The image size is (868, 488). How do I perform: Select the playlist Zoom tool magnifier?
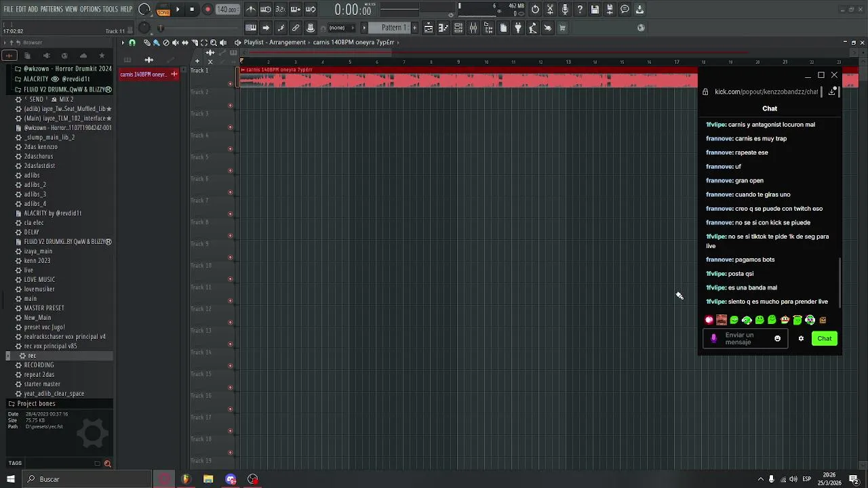tap(214, 43)
